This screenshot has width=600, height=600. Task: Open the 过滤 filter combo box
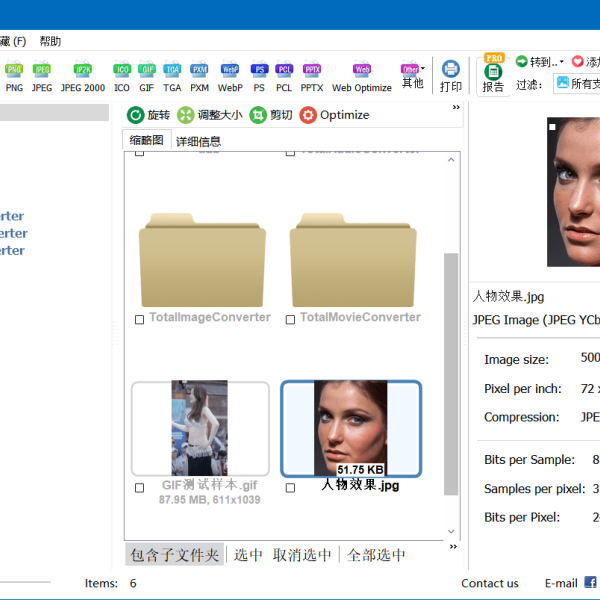(x=577, y=84)
